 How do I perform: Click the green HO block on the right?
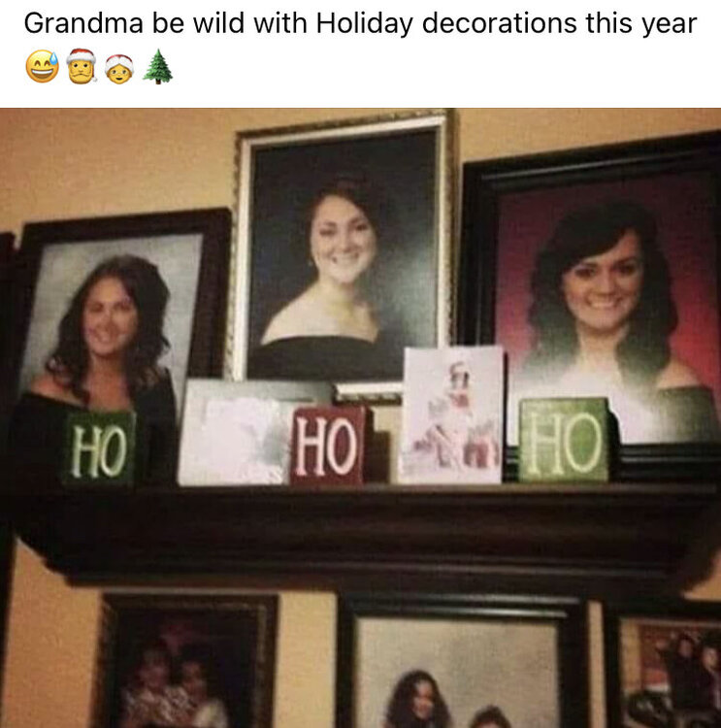565,440
